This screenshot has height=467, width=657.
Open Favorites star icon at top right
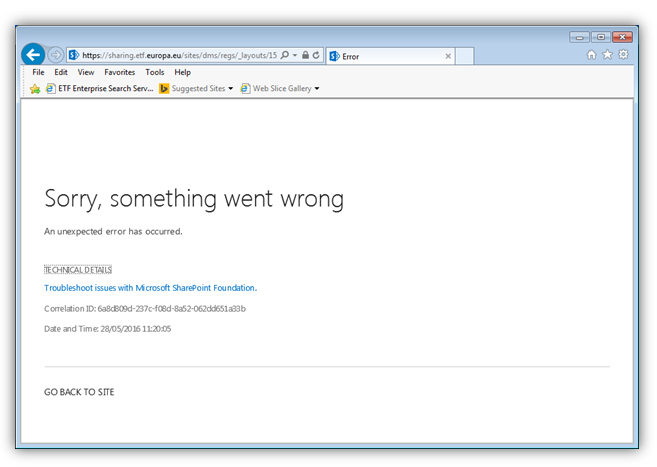(607, 55)
